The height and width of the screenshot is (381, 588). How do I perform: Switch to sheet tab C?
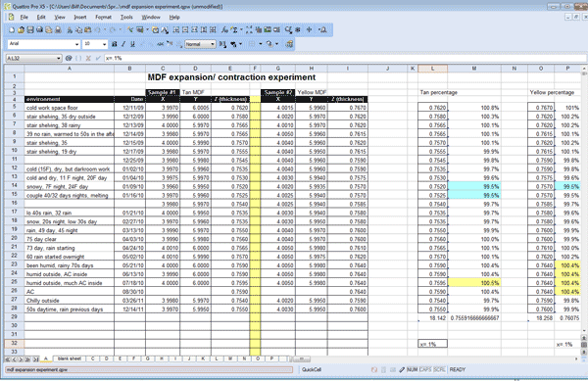pyautogui.click(x=93, y=358)
